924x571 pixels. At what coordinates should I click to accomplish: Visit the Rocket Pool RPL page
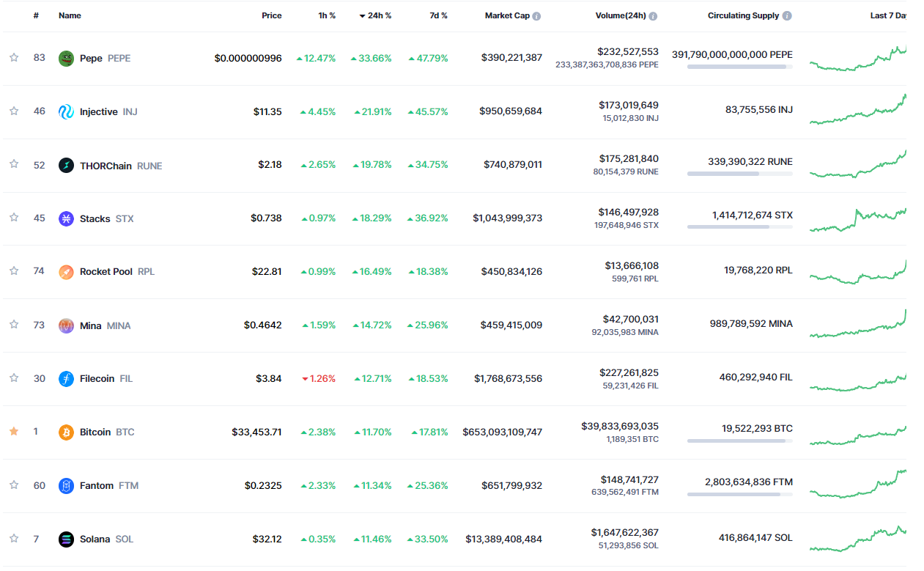(x=117, y=271)
